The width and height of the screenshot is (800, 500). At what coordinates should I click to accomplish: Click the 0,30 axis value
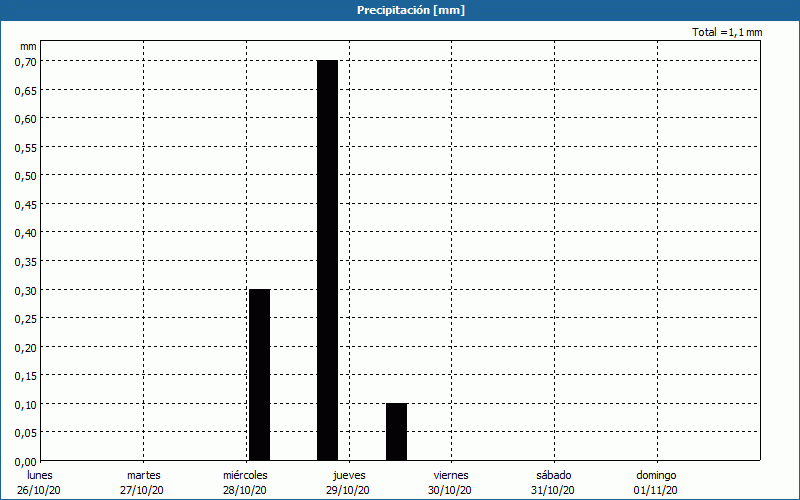click(x=26, y=290)
